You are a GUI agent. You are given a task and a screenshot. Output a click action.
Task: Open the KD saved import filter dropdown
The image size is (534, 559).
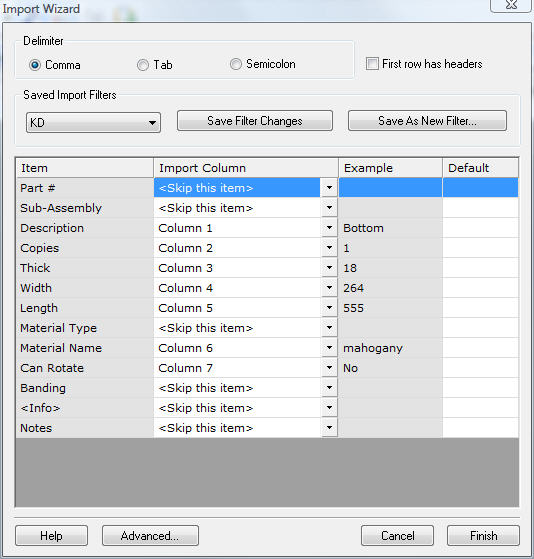coord(93,123)
